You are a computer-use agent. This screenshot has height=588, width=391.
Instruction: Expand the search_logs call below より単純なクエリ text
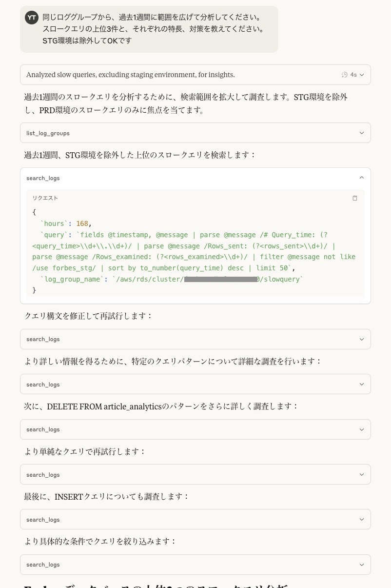[x=361, y=474]
